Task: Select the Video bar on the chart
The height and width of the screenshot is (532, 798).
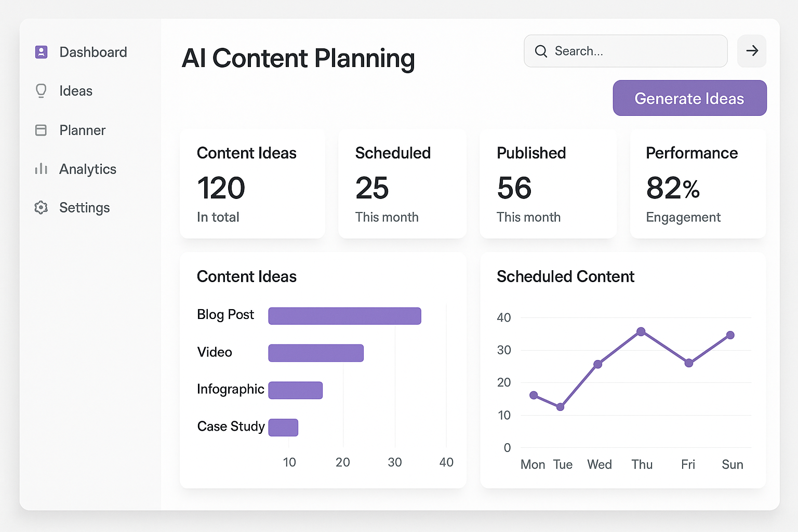Action: tap(316, 353)
